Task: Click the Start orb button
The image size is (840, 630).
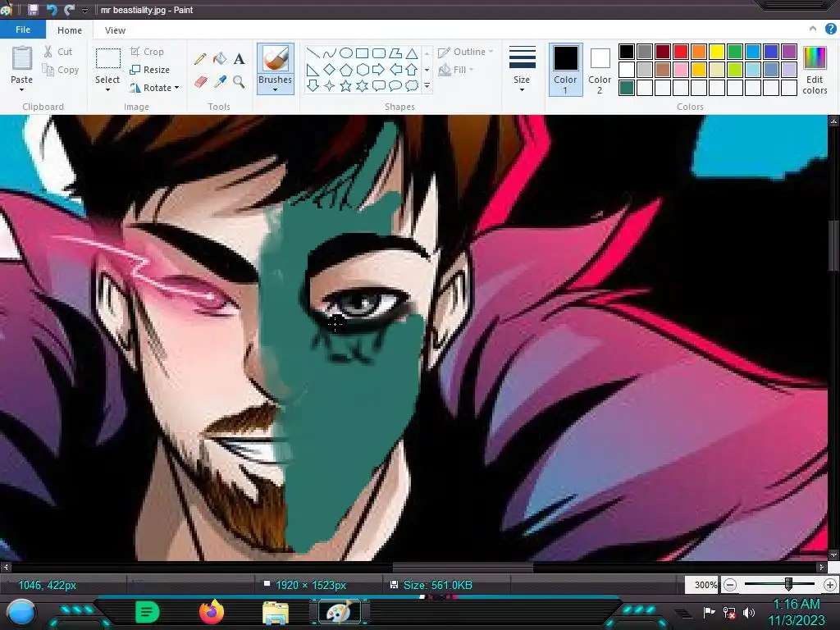Action: [x=21, y=614]
